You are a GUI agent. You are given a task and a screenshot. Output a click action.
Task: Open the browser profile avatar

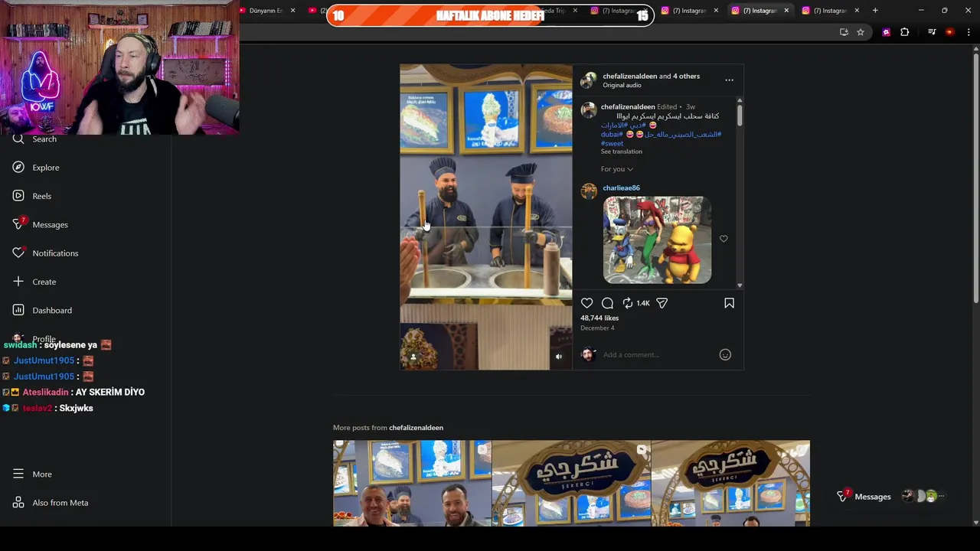(950, 32)
